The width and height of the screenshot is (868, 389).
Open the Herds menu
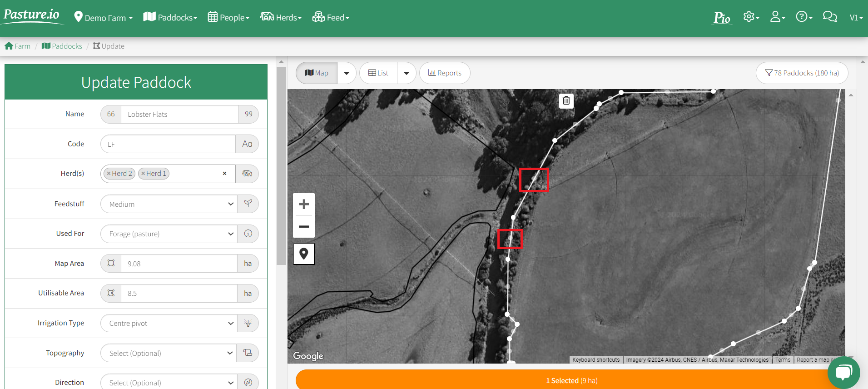click(x=281, y=18)
